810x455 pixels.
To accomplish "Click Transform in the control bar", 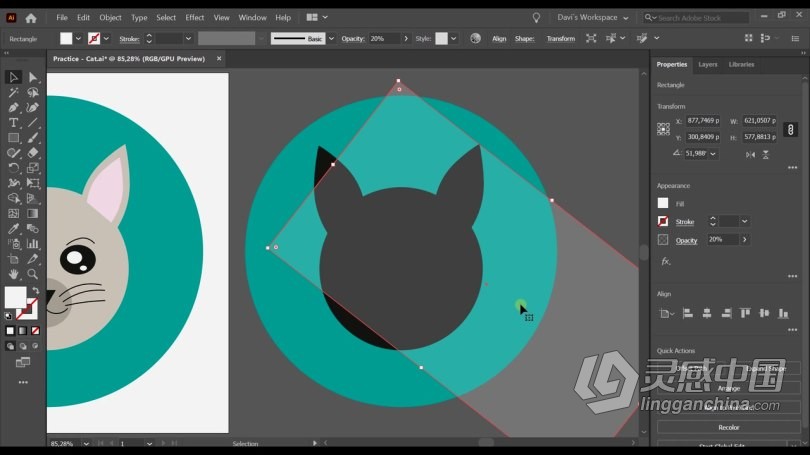I will point(560,39).
